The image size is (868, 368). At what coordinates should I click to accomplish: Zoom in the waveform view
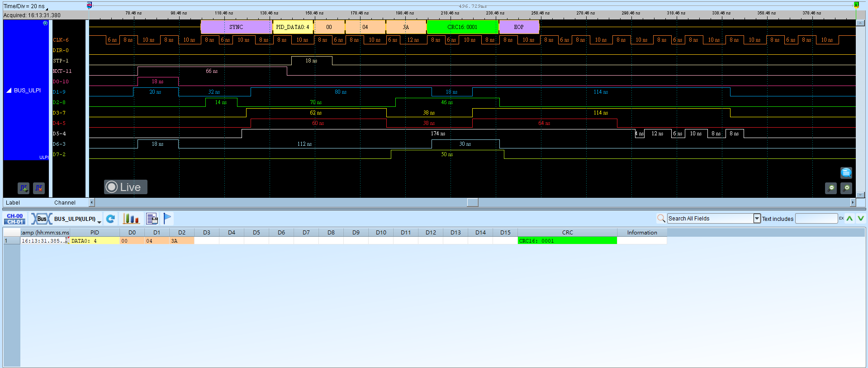click(x=846, y=188)
